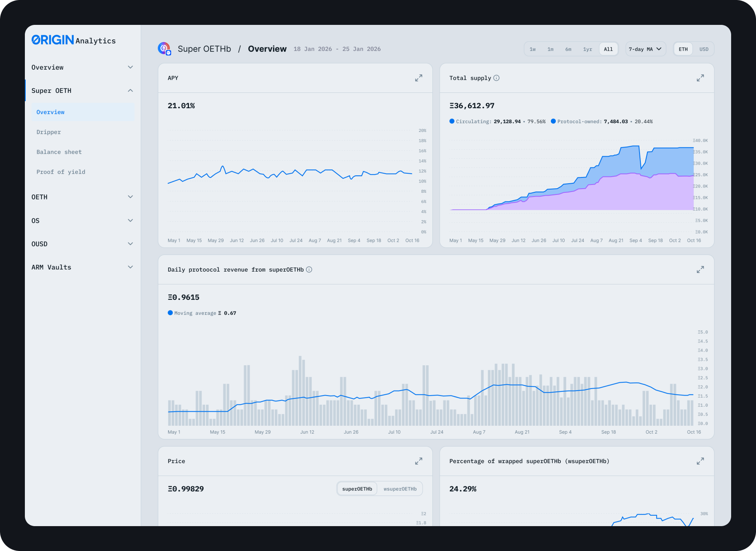The width and height of the screenshot is (756, 551).
Task: Click the Daily protoocol revenue card title
Action: coord(235,269)
